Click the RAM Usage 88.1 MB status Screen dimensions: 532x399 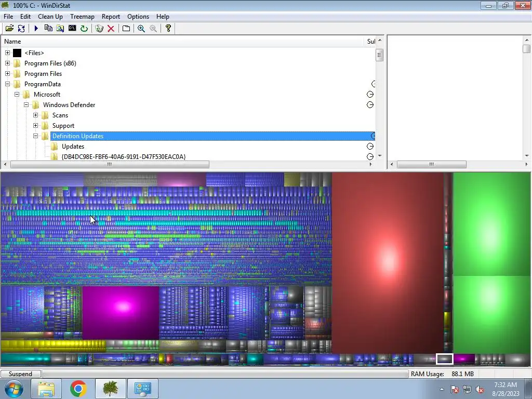pos(442,374)
